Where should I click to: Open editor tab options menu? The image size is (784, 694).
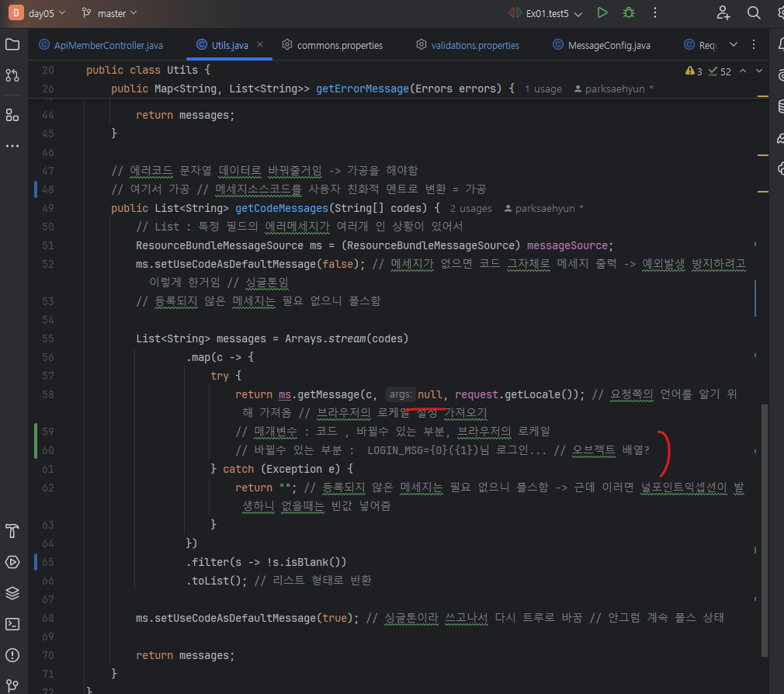click(x=754, y=44)
